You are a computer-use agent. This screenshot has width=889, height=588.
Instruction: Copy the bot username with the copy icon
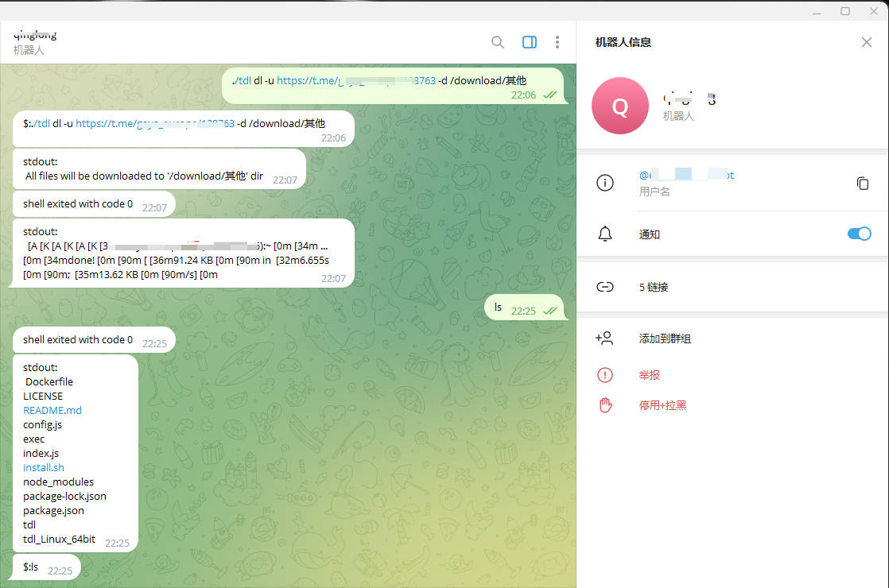point(863,184)
